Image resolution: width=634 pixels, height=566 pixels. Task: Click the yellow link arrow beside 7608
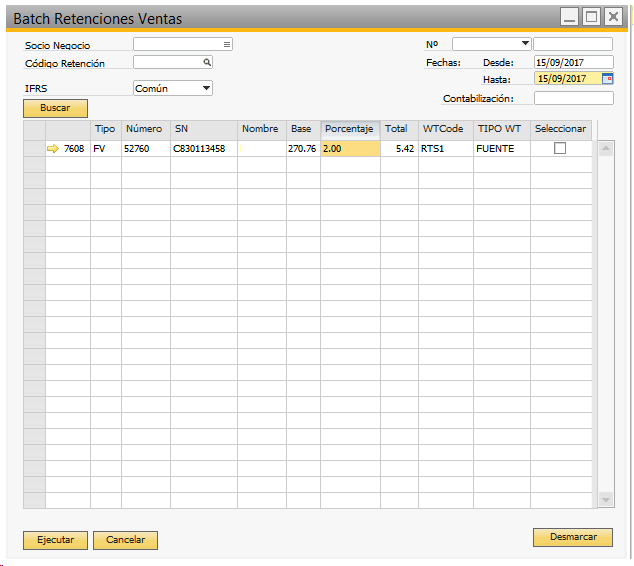pyautogui.click(x=53, y=149)
